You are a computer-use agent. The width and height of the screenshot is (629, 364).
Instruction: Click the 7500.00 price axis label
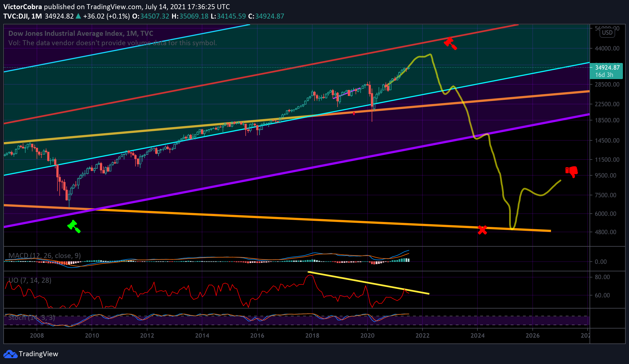606,195
